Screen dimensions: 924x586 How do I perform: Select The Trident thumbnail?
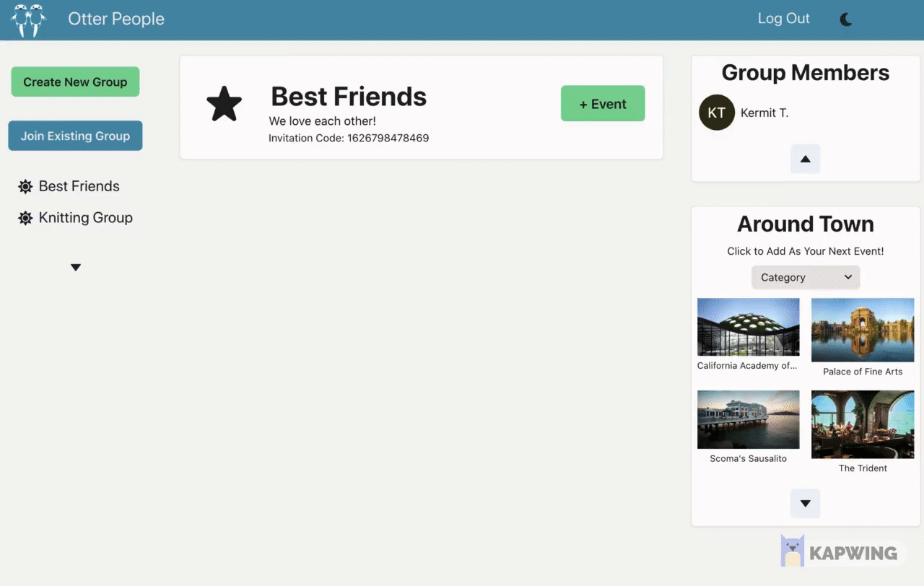863,424
